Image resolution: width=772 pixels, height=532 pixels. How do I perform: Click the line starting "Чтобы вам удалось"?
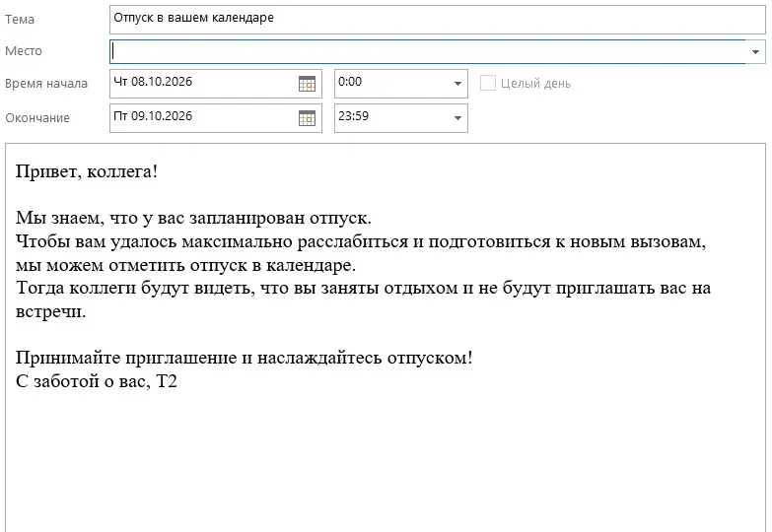point(361,241)
